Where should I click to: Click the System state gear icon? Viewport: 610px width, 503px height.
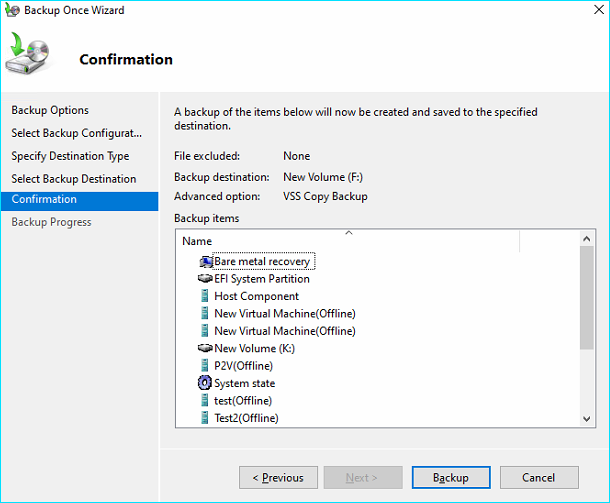pos(205,383)
